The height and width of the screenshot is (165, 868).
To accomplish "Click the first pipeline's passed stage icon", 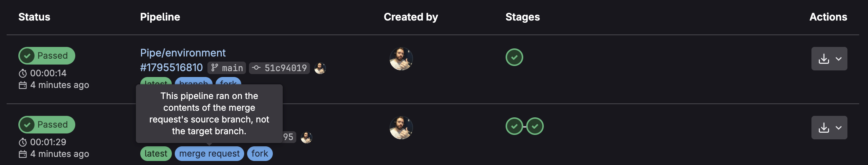I will click(x=514, y=57).
